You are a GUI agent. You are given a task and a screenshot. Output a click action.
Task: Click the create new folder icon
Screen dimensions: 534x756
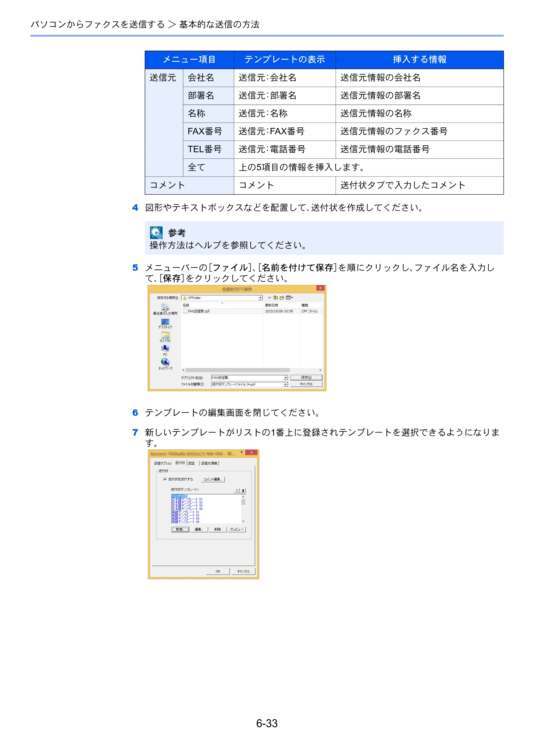pos(282,298)
